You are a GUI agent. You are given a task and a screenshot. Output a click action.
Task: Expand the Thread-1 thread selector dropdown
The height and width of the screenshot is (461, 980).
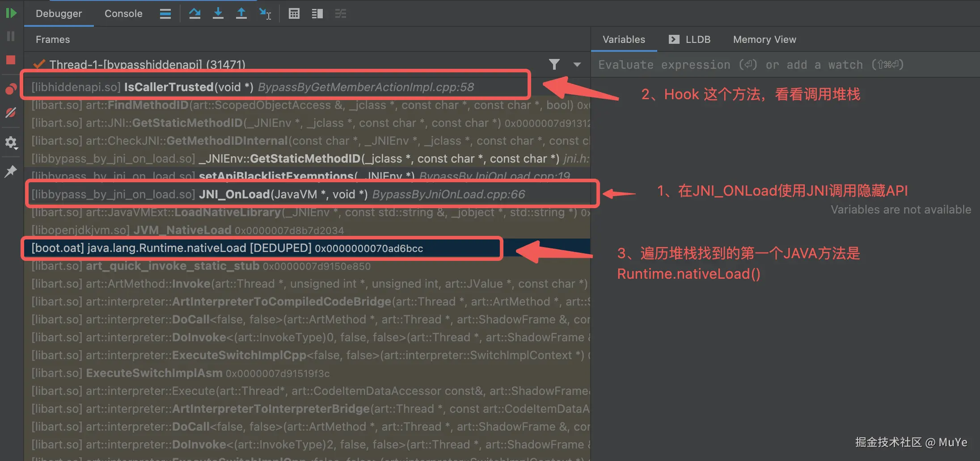pyautogui.click(x=577, y=64)
